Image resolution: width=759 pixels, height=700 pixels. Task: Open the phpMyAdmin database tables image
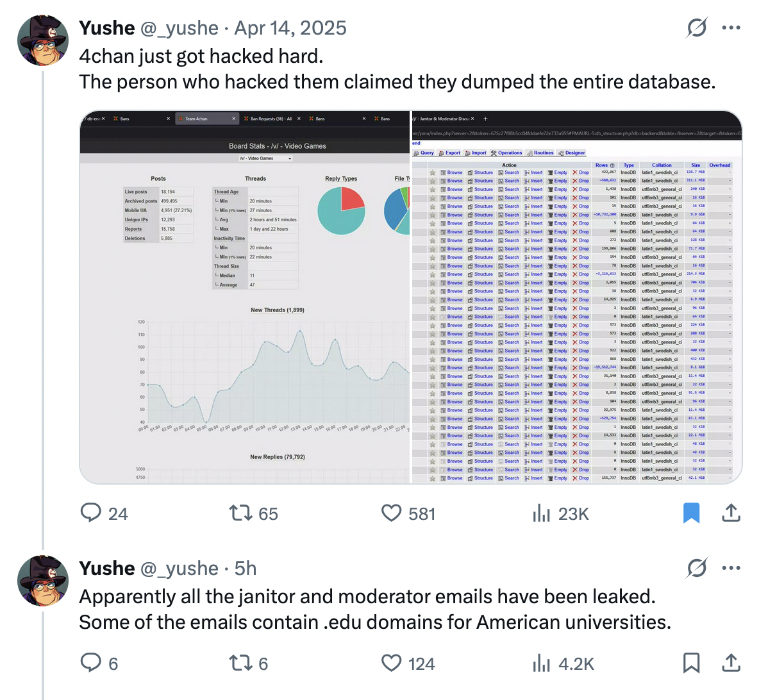[576, 297]
